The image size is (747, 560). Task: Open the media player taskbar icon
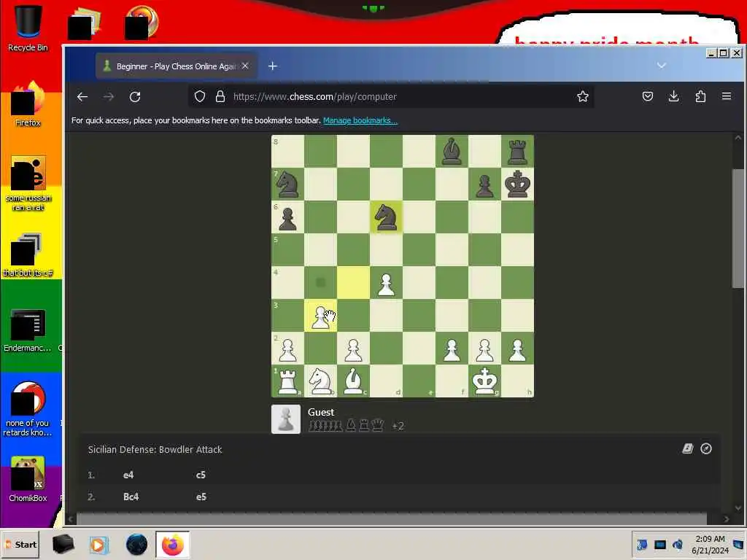coord(98,545)
